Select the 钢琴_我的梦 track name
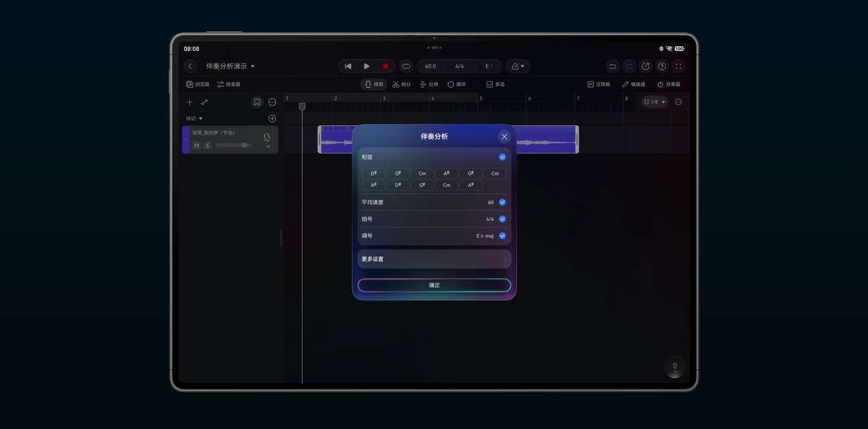 [x=214, y=133]
